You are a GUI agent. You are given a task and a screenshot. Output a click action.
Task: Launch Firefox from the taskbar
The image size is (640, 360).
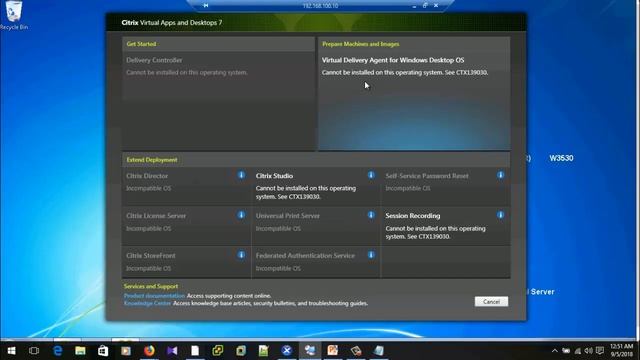[x=149, y=351]
